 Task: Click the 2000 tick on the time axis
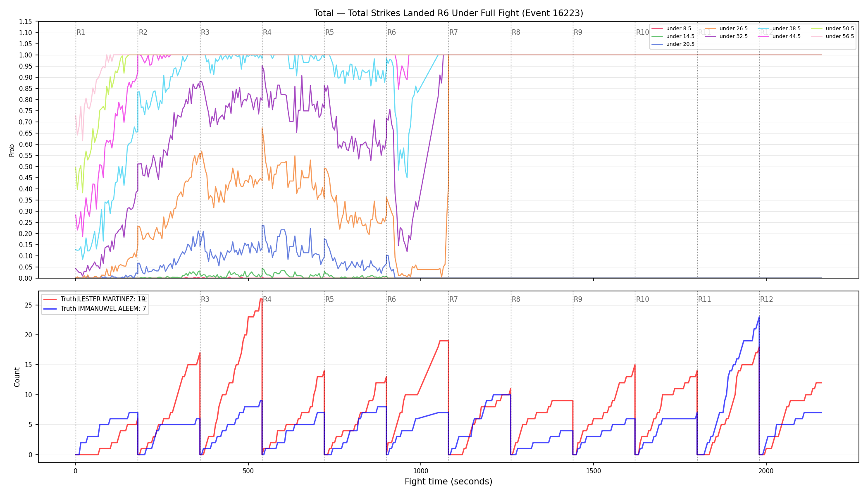[x=766, y=471]
